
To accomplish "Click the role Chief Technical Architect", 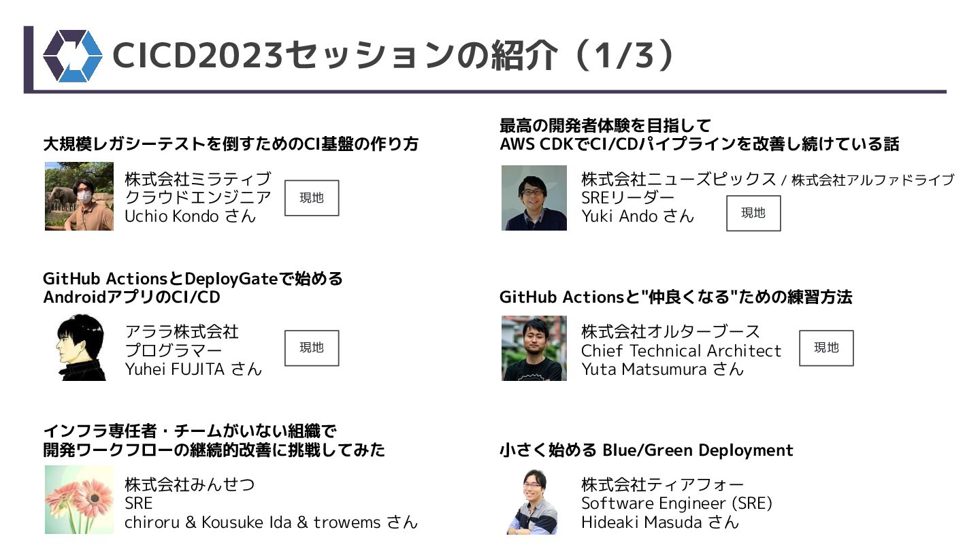I will (681, 351).
